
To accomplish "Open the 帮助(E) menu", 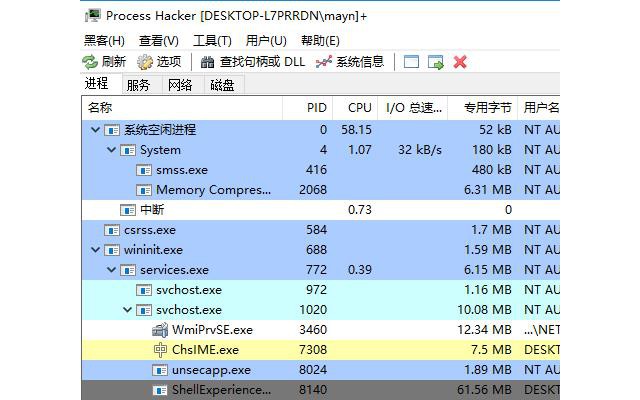I will pos(320,40).
